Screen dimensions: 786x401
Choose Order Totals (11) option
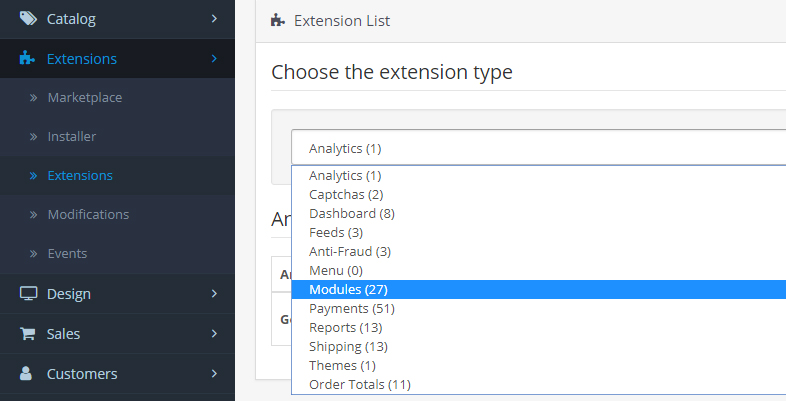360,385
